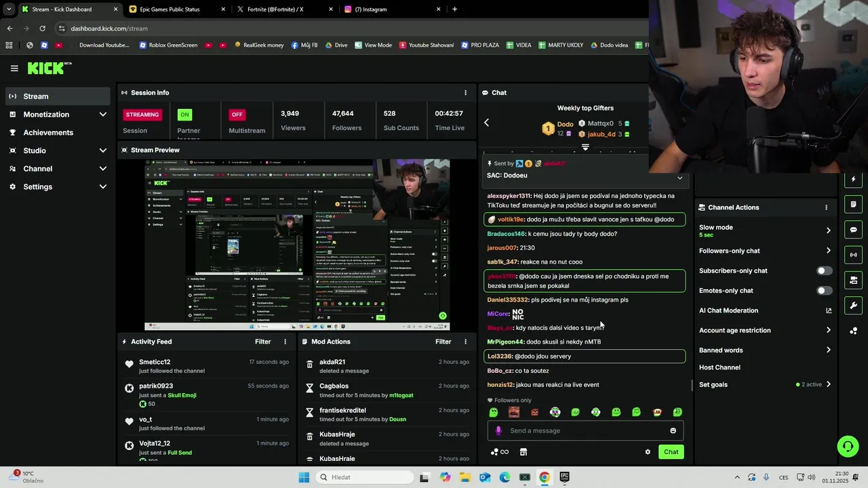Open the hamburger menu beside the Kick logo
This screenshot has height=488, width=868.
(14, 68)
